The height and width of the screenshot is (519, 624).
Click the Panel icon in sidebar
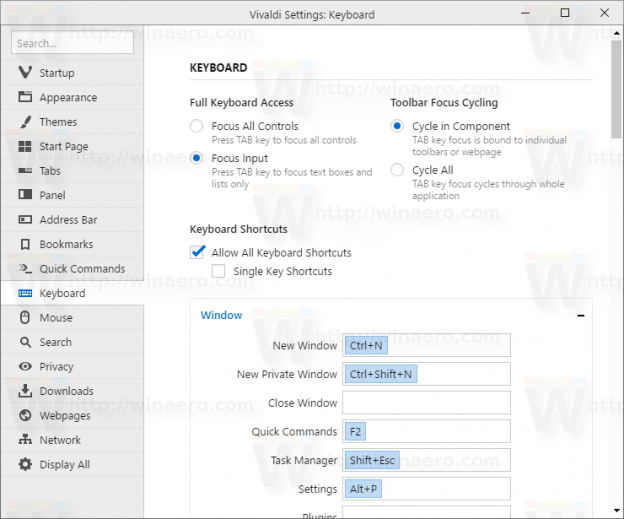25,195
